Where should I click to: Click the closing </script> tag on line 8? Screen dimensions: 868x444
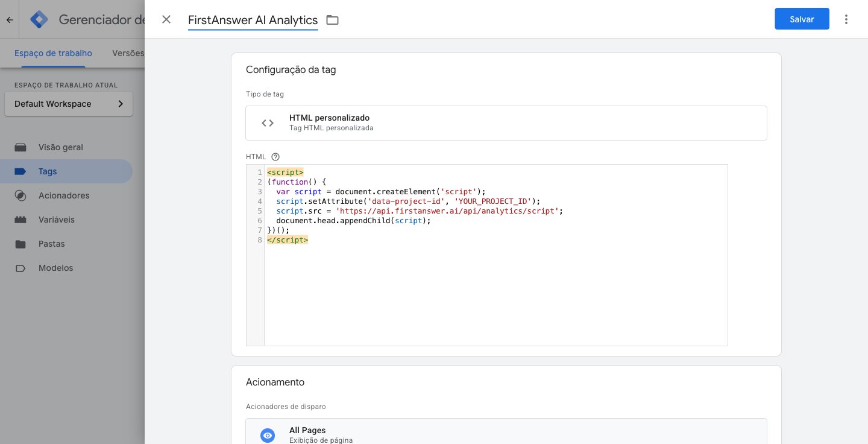point(288,240)
